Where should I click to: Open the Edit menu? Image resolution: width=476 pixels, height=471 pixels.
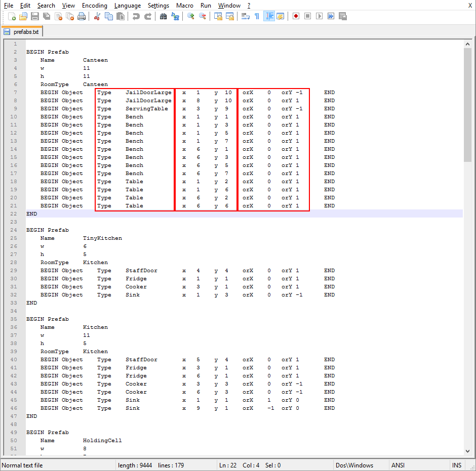[x=25, y=6]
